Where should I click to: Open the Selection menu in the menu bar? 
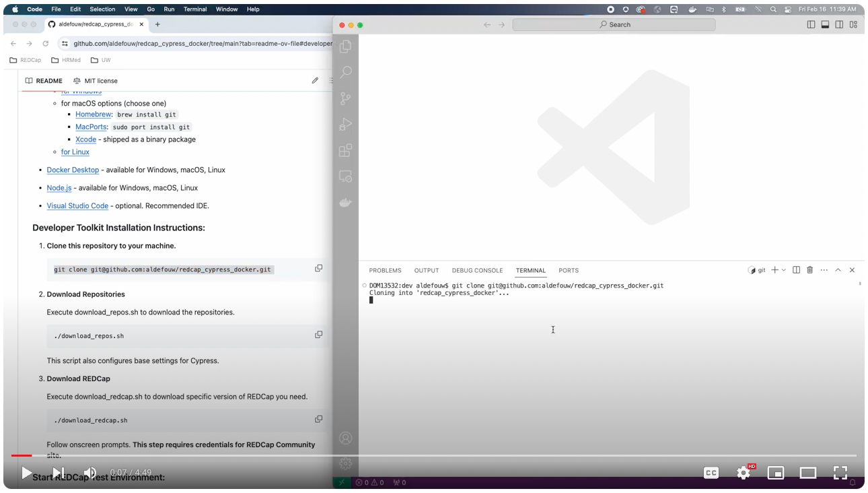click(102, 9)
